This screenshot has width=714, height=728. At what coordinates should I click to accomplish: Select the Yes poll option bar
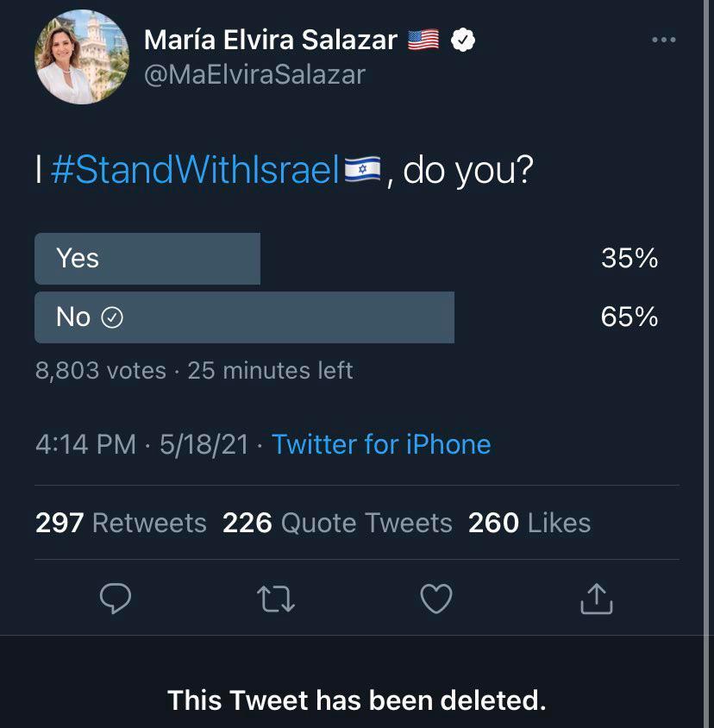click(147, 258)
